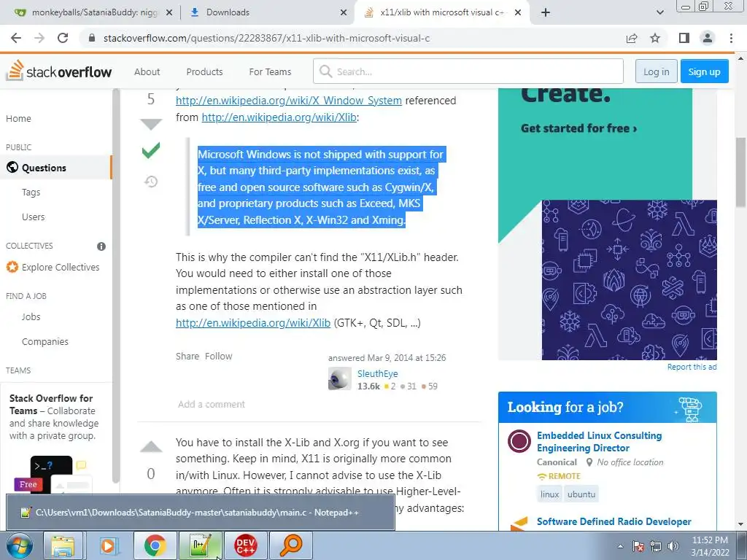This screenshot has height=560, width=747.
Task: Open a new browser tab
Action: [x=546, y=12]
